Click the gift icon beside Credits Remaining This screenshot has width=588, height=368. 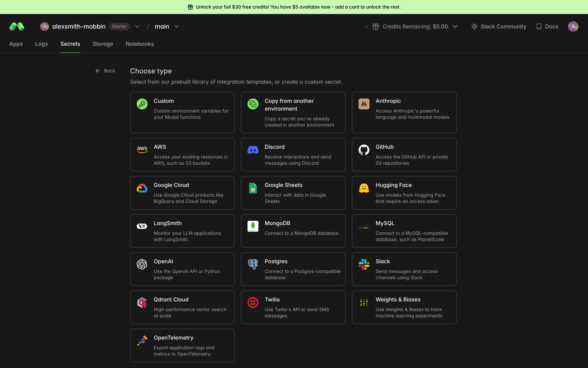click(x=375, y=27)
